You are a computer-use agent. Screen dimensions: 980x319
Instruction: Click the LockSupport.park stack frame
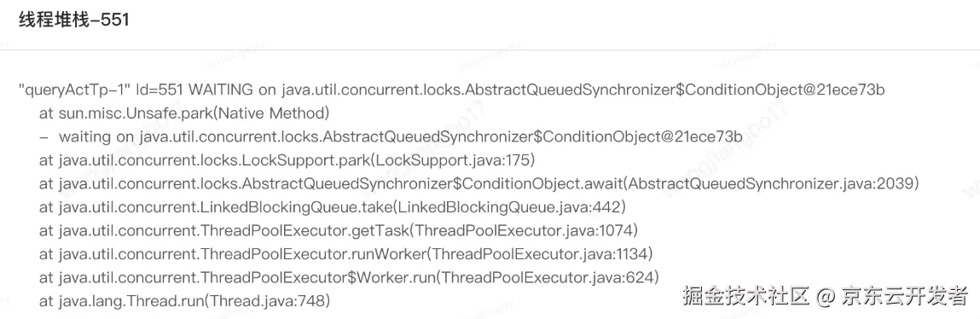tap(287, 160)
